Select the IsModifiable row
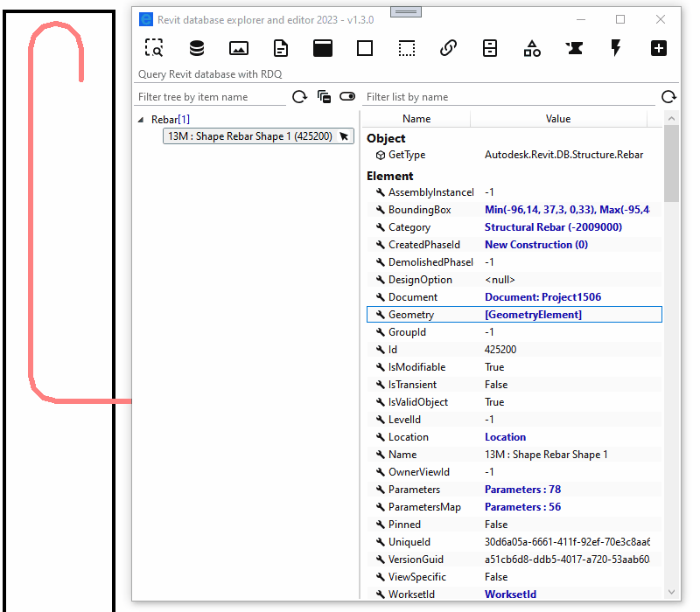The image size is (700, 612). (x=514, y=366)
